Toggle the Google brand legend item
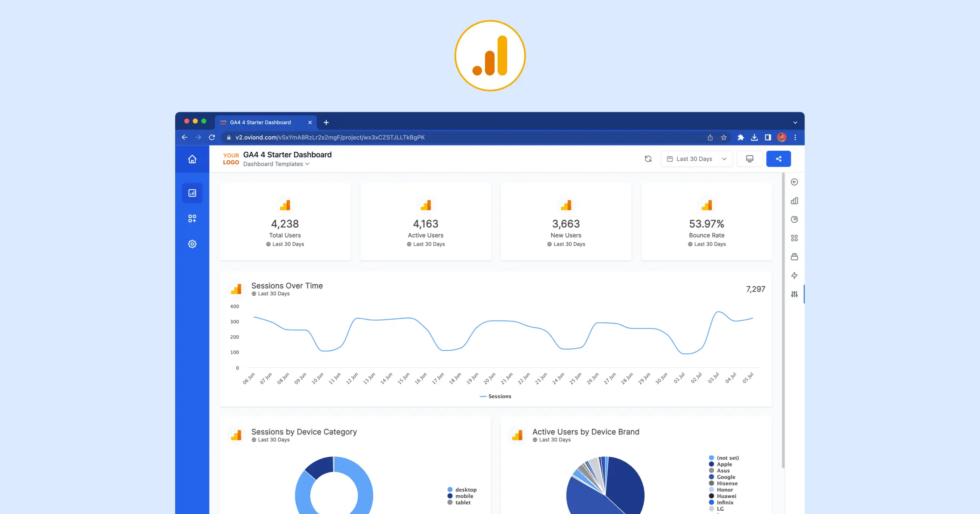The image size is (980, 514). 722,477
